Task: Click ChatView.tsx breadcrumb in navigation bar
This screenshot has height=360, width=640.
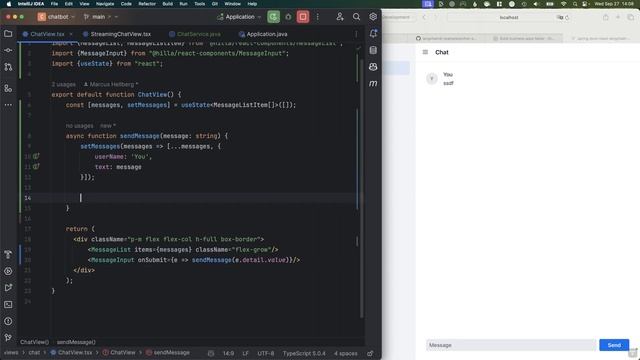Action: (71, 353)
